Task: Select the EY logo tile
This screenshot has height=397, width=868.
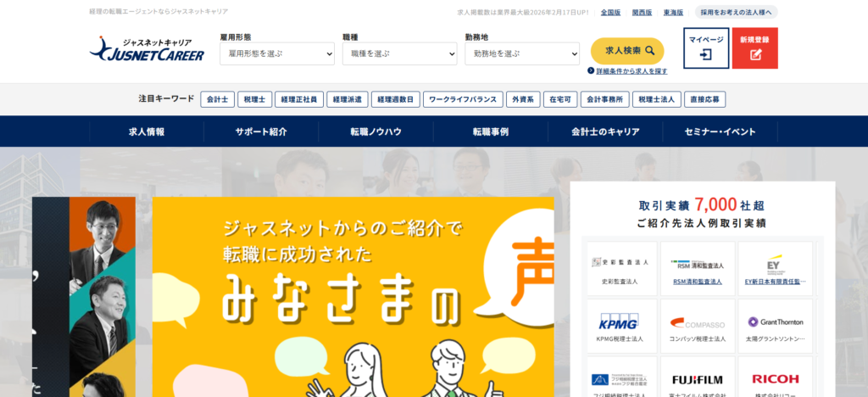Action: click(x=774, y=267)
